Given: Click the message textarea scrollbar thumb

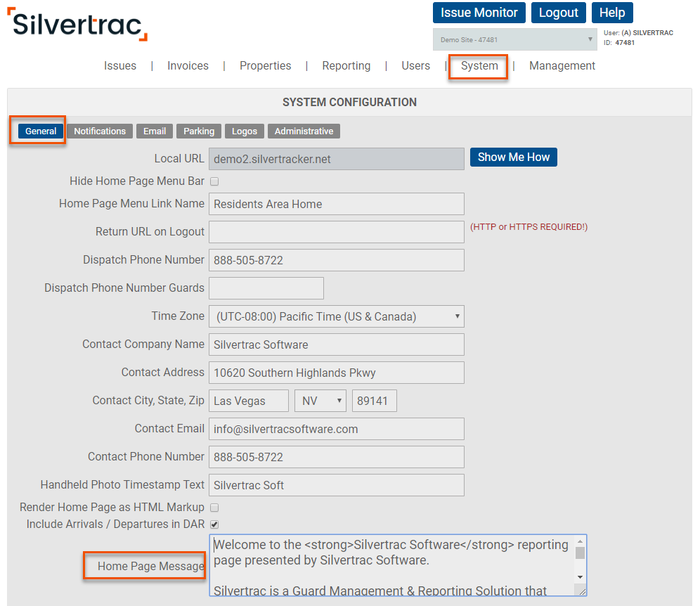Looking at the screenshot, I should coord(580,553).
